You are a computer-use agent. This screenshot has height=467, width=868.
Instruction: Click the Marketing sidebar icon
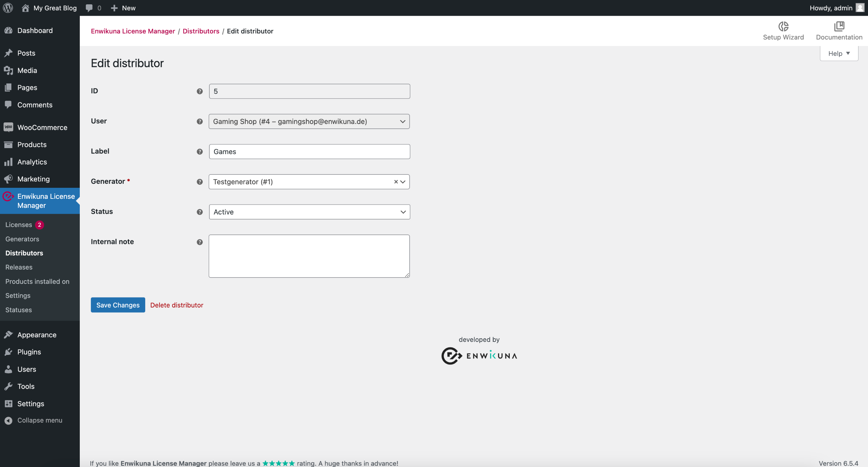[9, 178]
